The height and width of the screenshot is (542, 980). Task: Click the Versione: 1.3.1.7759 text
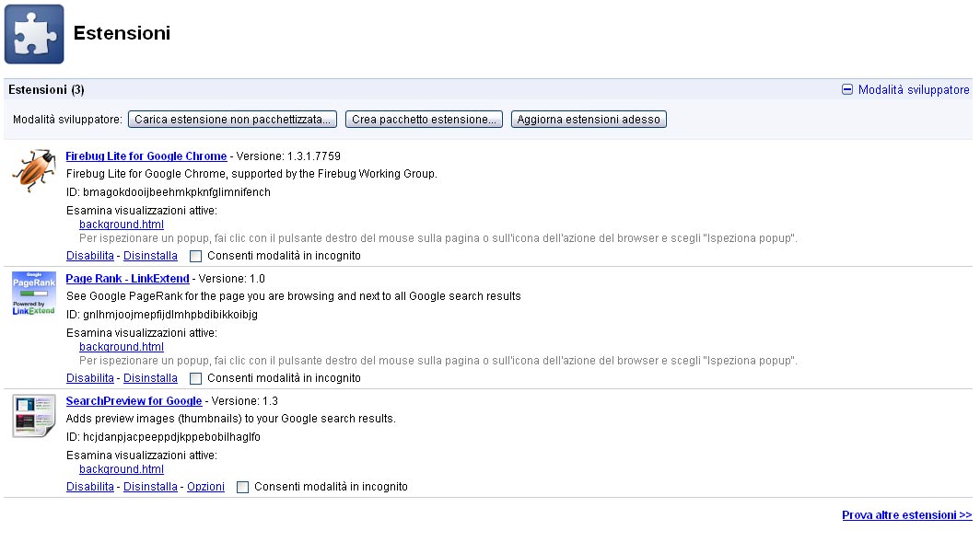(288, 156)
